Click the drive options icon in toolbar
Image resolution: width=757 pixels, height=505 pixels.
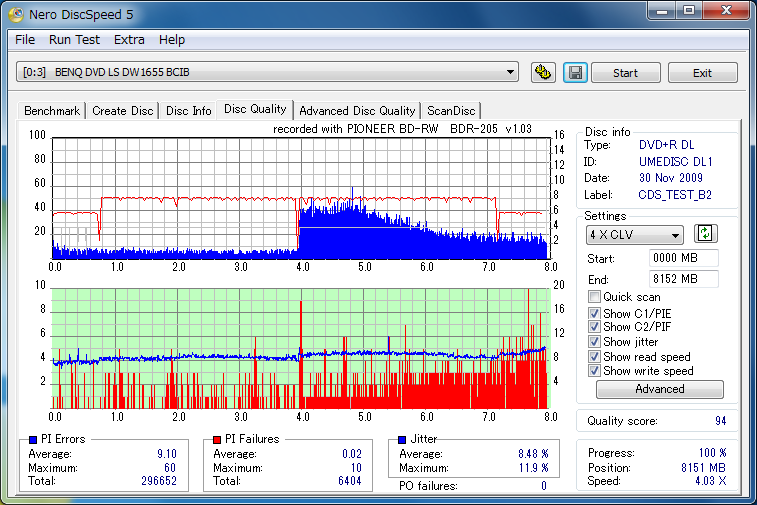[543, 73]
